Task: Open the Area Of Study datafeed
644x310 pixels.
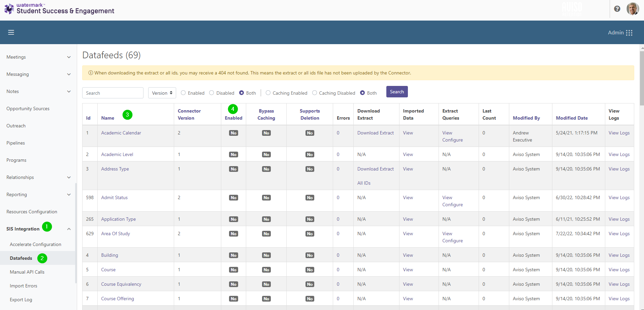Action: 116,234
